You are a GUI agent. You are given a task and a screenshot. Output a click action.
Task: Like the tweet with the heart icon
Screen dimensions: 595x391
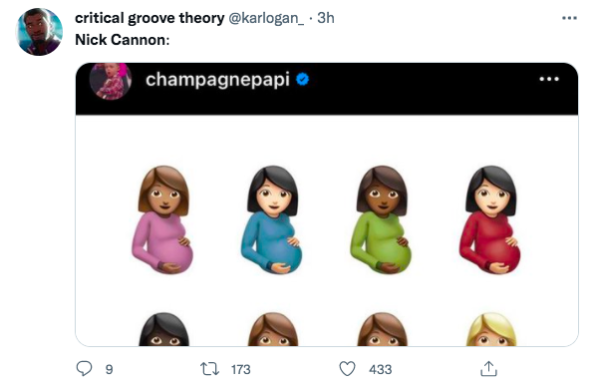click(x=347, y=369)
